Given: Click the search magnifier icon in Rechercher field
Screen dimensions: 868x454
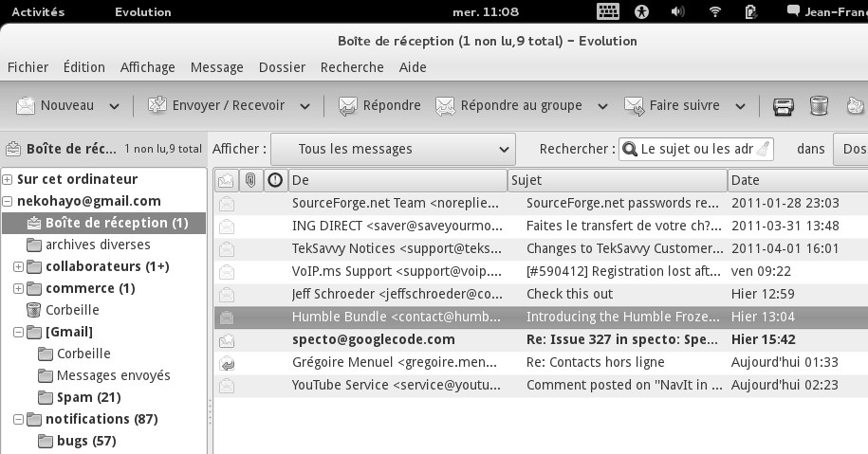Looking at the screenshot, I should point(629,149).
